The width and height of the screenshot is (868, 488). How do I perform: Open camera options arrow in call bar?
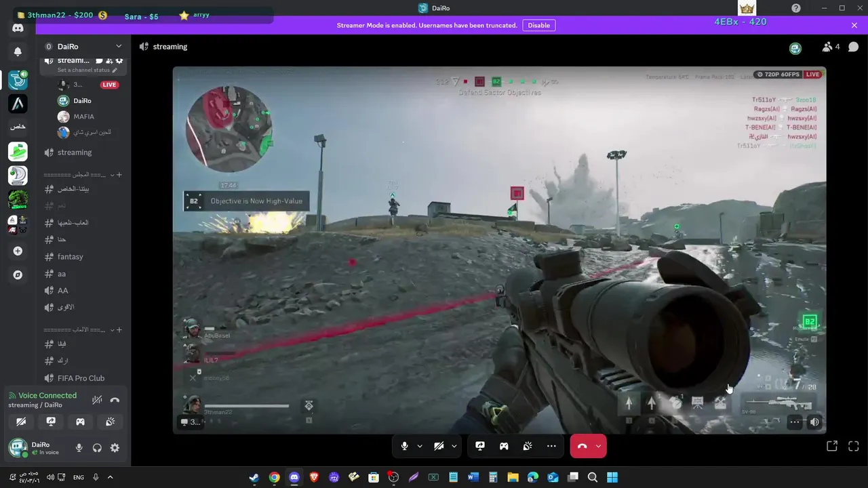click(x=454, y=446)
